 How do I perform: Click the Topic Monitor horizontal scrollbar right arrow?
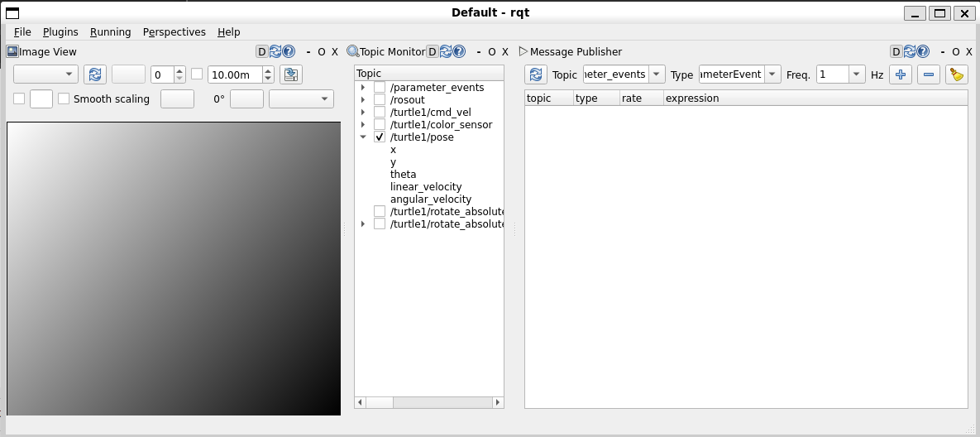pyautogui.click(x=498, y=402)
